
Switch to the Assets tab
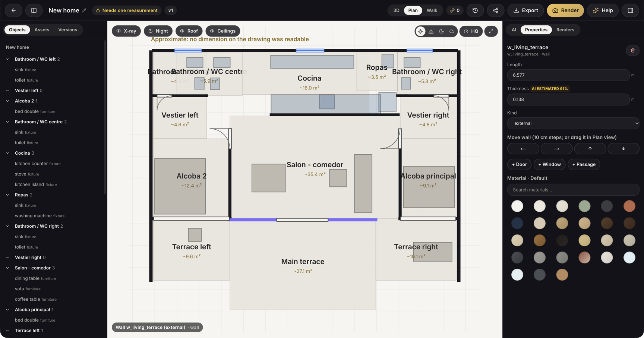coord(42,30)
